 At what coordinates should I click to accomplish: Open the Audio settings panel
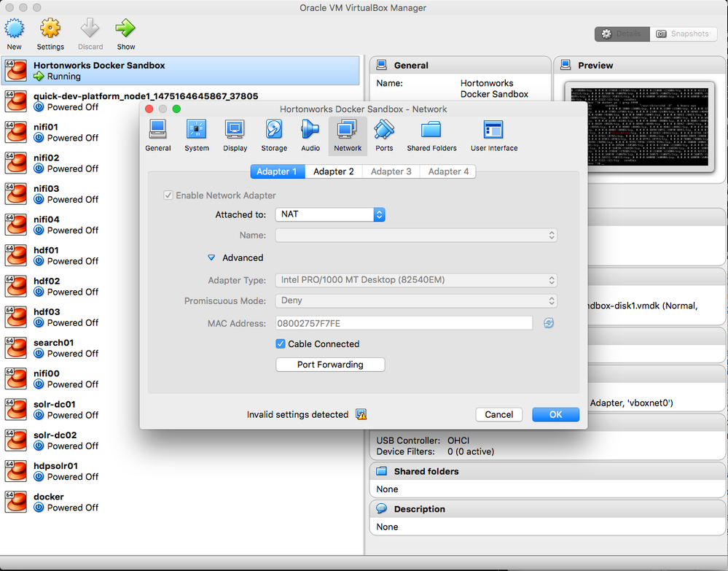(x=310, y=135)
